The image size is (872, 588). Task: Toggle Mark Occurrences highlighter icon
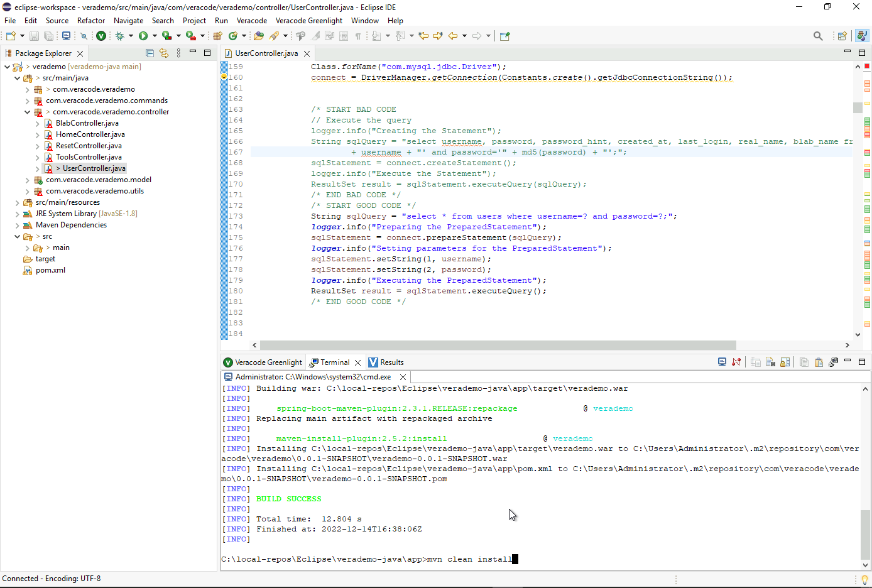315,36
